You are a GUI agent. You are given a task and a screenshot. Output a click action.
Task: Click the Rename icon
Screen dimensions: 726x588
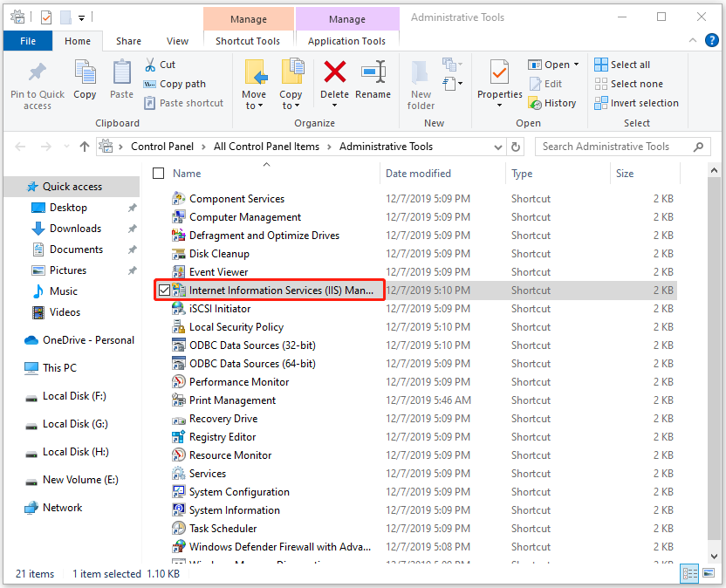(x=373, y=72)
